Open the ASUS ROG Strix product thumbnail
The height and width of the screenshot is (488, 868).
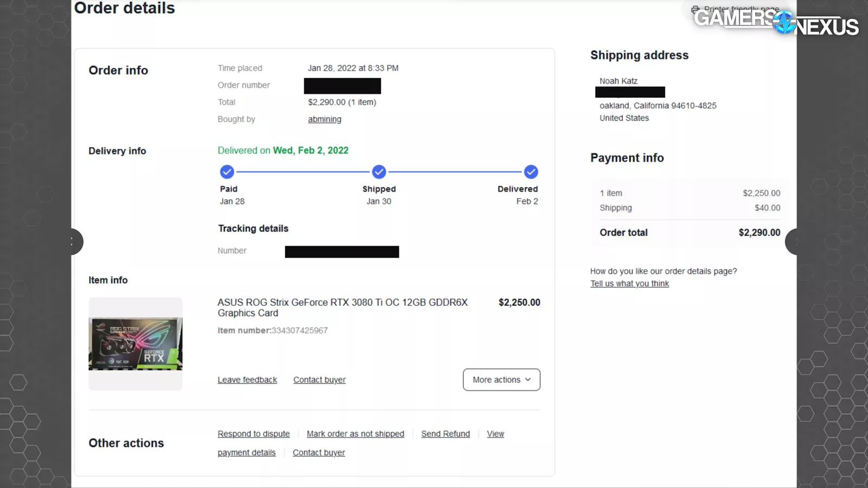click(x=136, y=344)
